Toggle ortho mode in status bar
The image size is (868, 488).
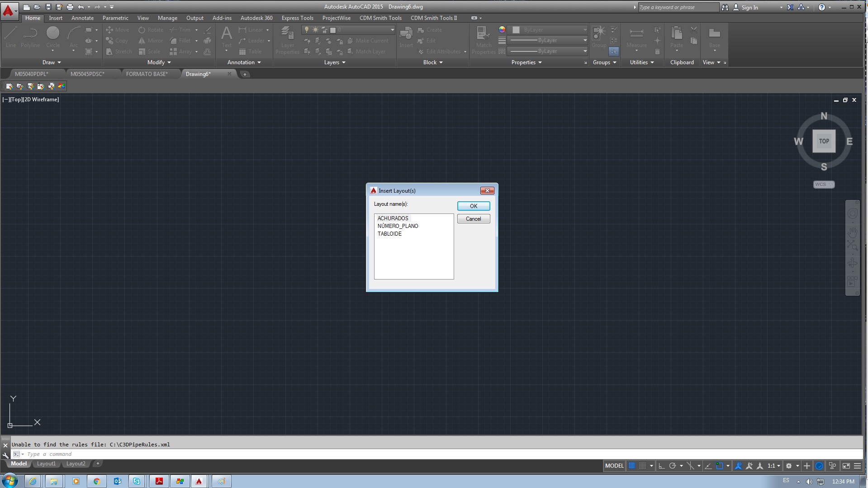(x=661, y=466)
